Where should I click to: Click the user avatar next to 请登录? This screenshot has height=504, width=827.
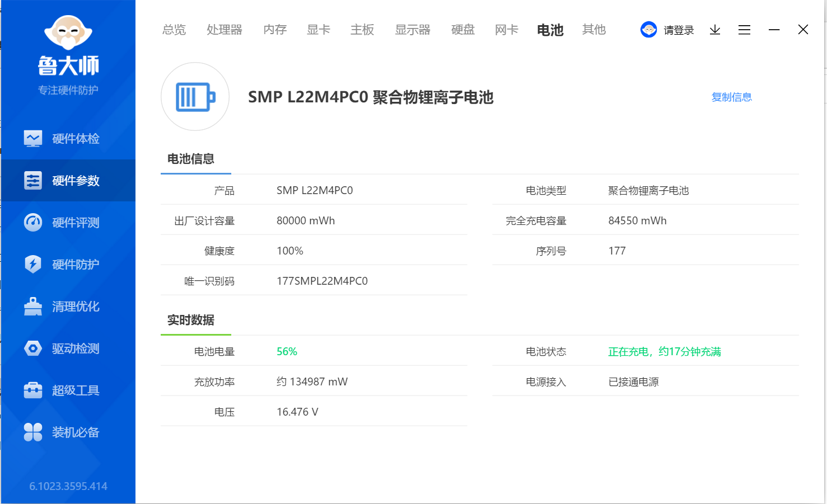(648, 30)
